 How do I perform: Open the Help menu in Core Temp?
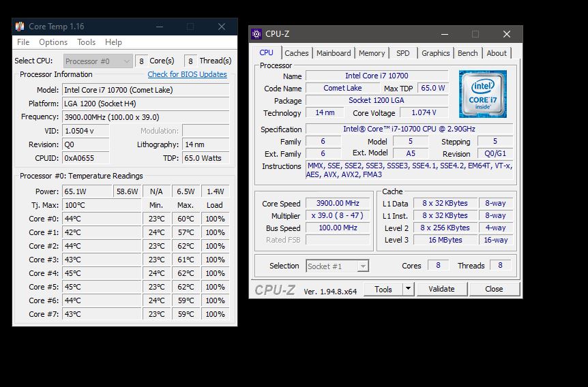(113, 42)
